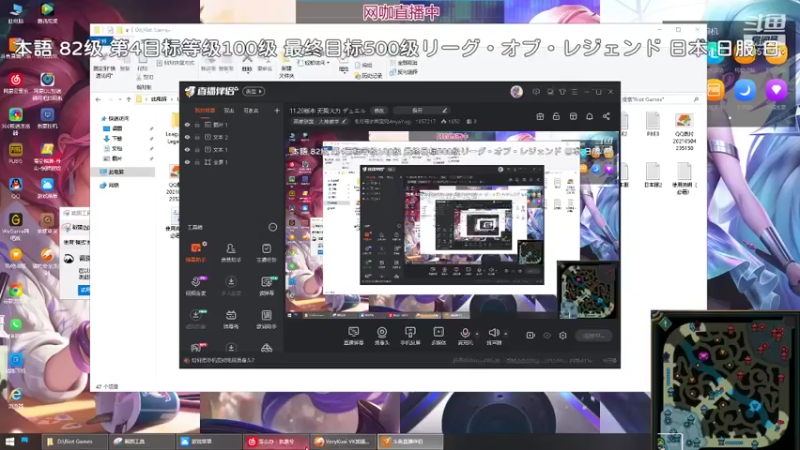Click the minimap overlay at bottom right
This screenshot has width=800, height=450.
(724, 379)
